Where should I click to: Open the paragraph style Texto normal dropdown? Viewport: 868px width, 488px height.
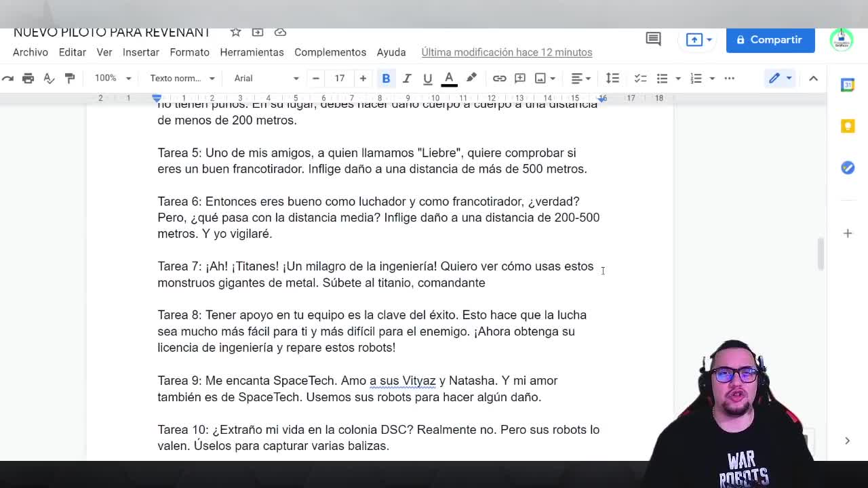coord(182,79)
